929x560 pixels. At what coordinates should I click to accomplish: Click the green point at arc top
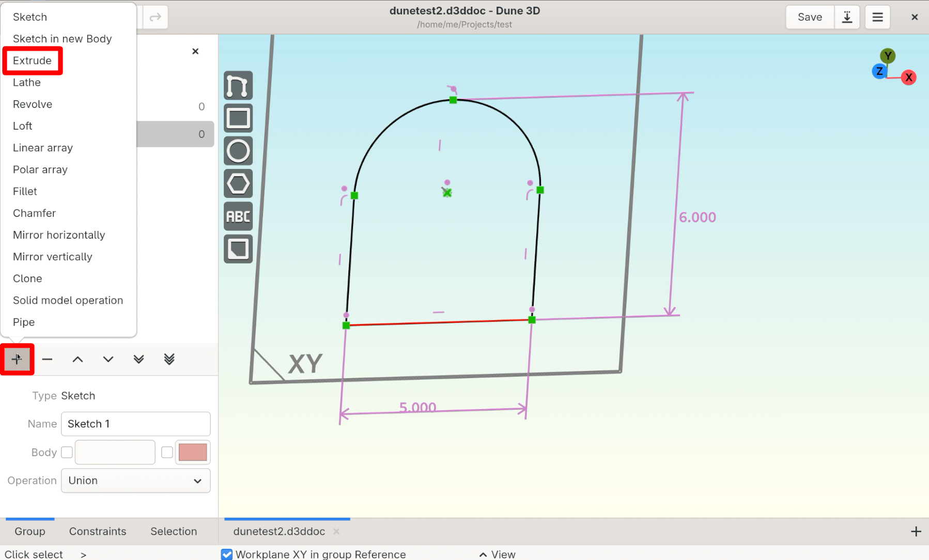point(453,100)
